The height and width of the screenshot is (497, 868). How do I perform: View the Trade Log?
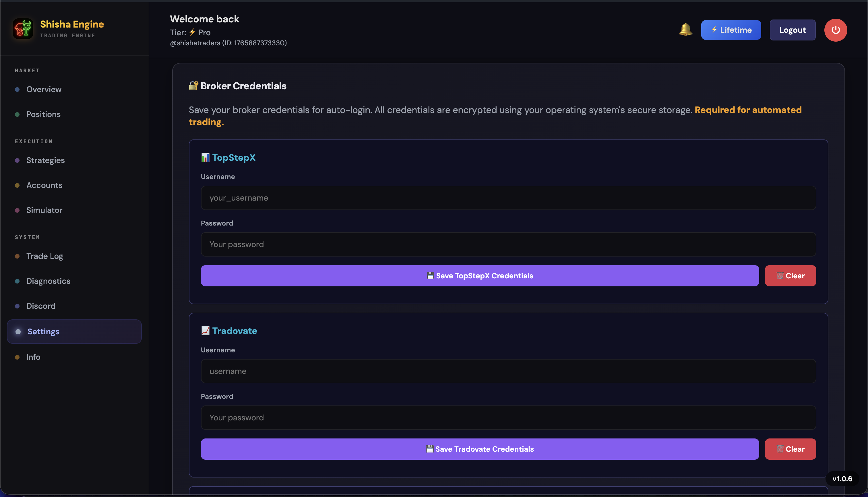[45, 256]
